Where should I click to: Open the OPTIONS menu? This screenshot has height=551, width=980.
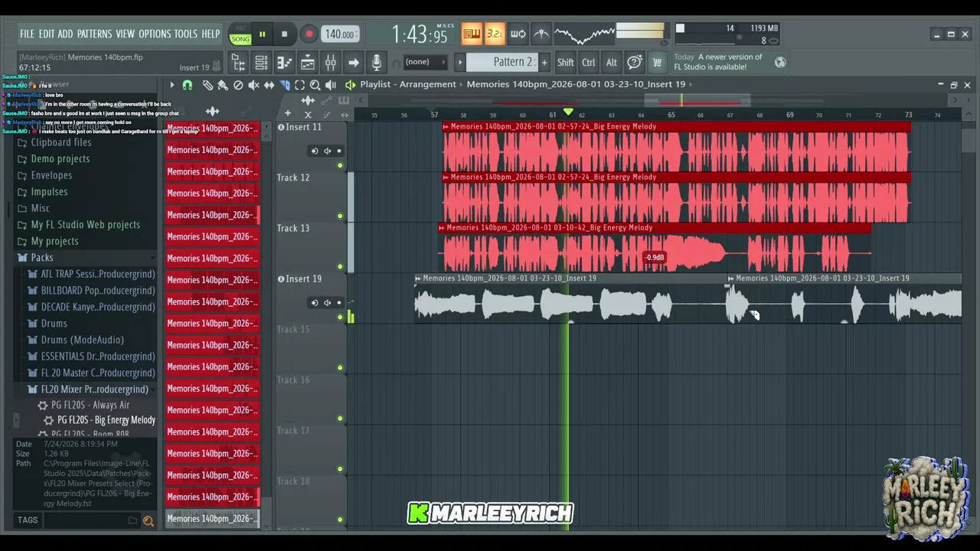tap(155, 34)
